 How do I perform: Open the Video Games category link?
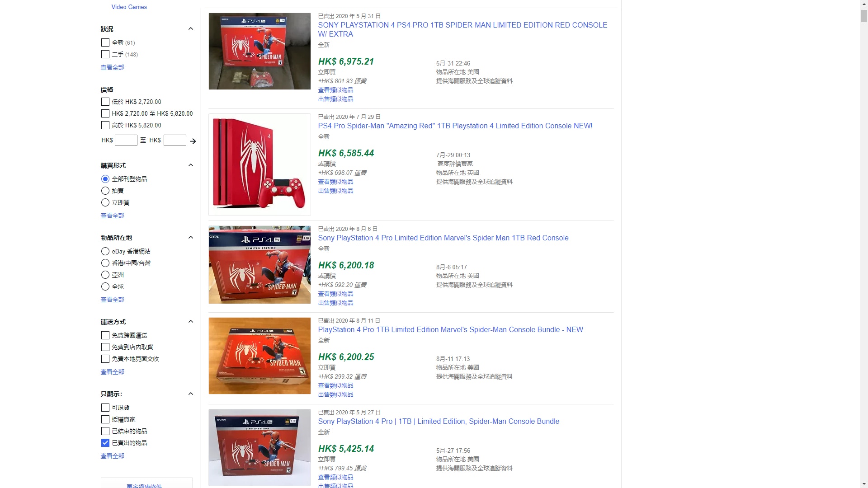pos(129,7)
